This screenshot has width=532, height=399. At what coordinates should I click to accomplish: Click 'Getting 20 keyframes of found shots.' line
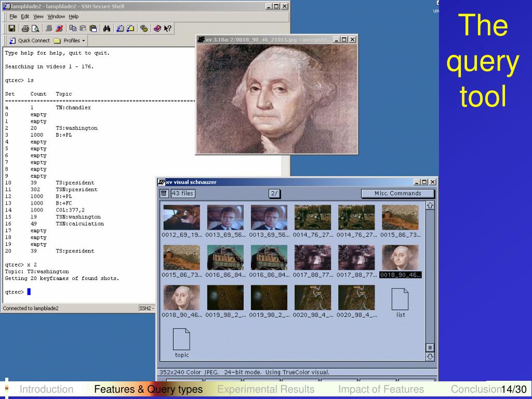62,278
